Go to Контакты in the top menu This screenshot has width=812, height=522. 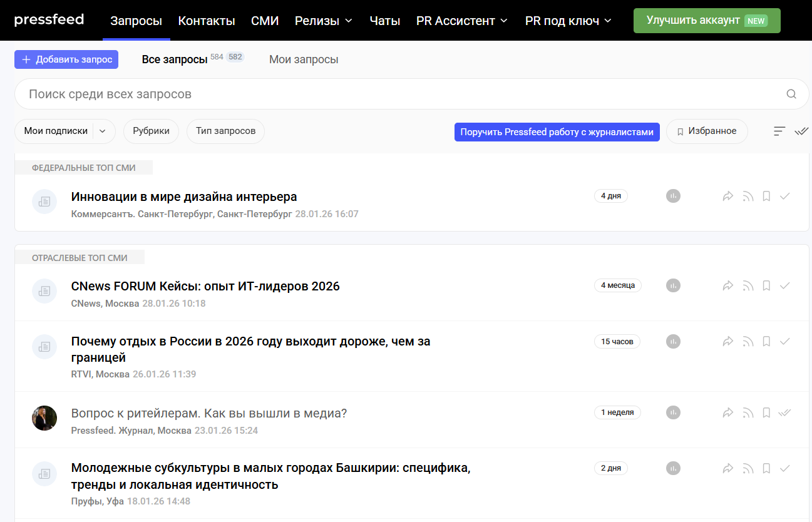click(x=207, y=21)
